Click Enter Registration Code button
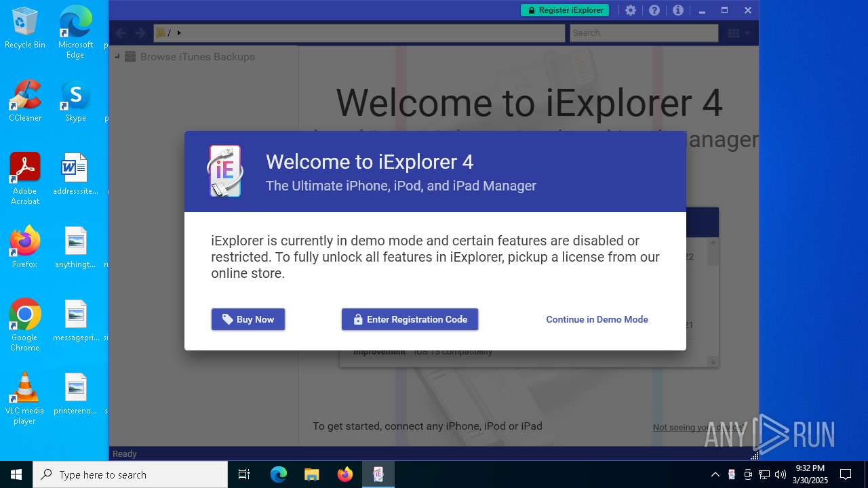 [410, 319]
